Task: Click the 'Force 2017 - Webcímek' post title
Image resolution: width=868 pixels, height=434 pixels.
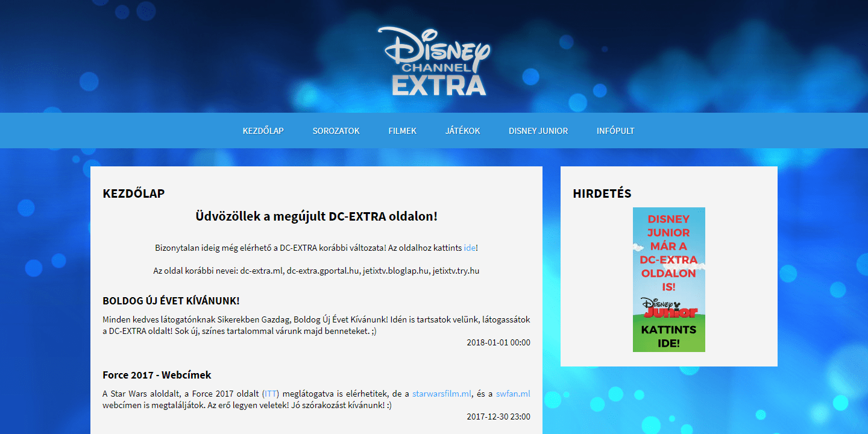Action: (x=157, y=375)
